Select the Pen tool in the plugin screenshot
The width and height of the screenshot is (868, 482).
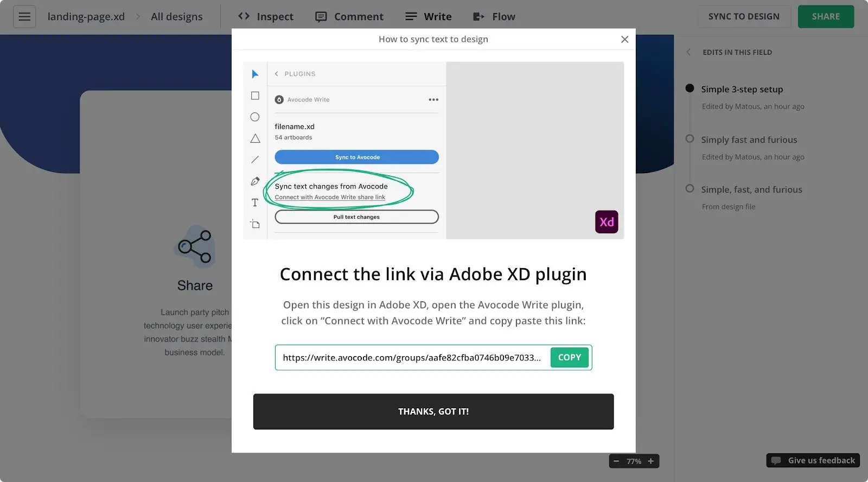(255, 181)
